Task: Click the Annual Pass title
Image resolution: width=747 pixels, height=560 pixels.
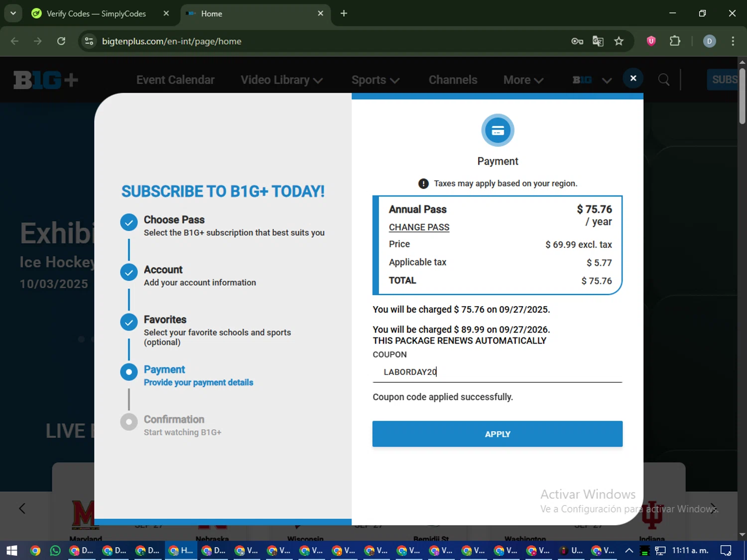Action: [x=418, y=210]
